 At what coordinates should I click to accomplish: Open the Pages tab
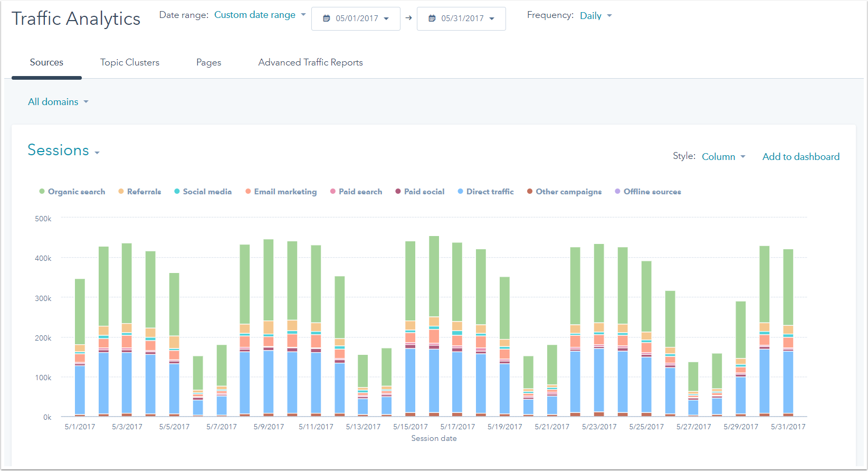point(208,62)
